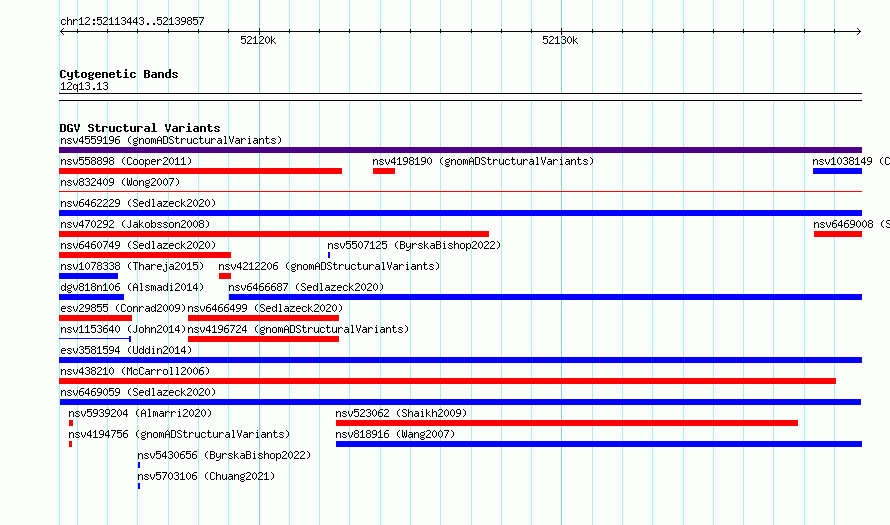This screenshot has height=525, width=890.
Task: Click the blue nsv6469059 variant bar
Action: 460,402
